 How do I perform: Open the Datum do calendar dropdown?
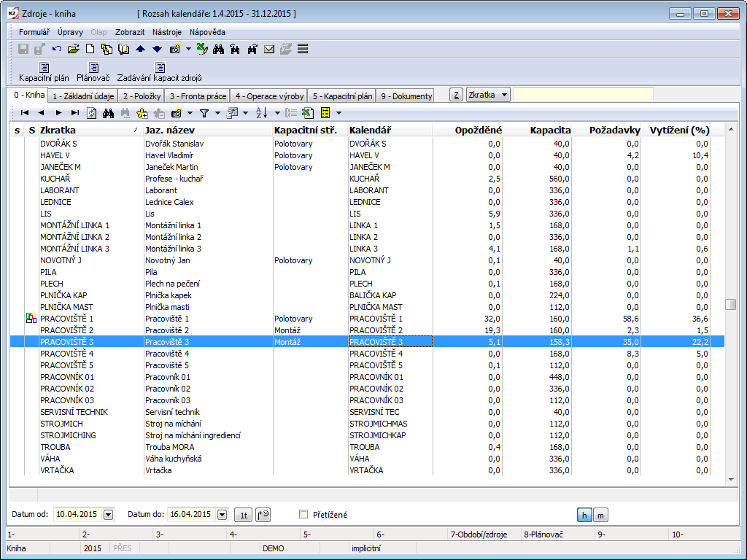(222, 515)
